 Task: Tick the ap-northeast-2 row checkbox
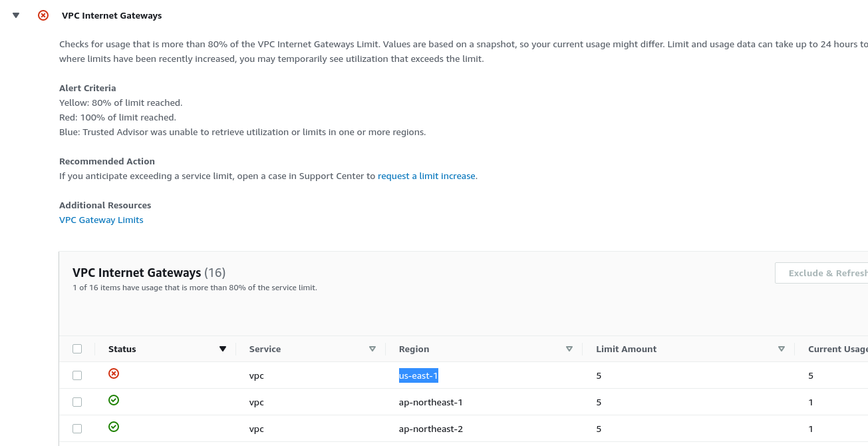[x=77, y=429]
